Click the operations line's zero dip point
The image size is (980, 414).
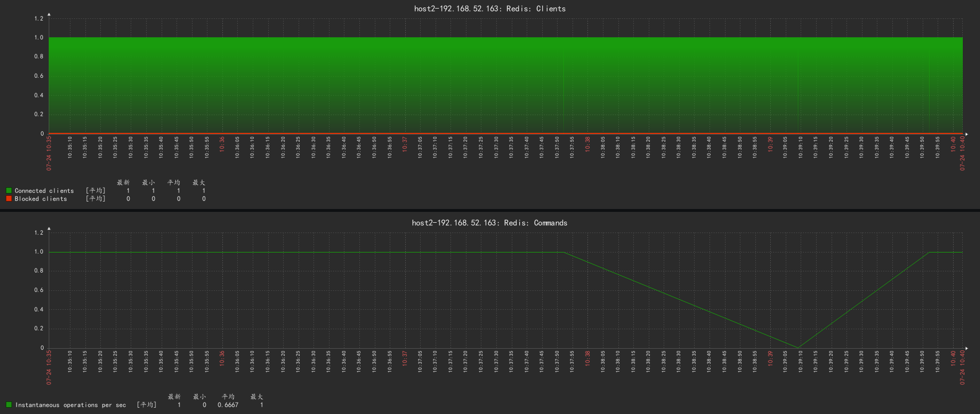pyautogui.click(x=798, y=347)
